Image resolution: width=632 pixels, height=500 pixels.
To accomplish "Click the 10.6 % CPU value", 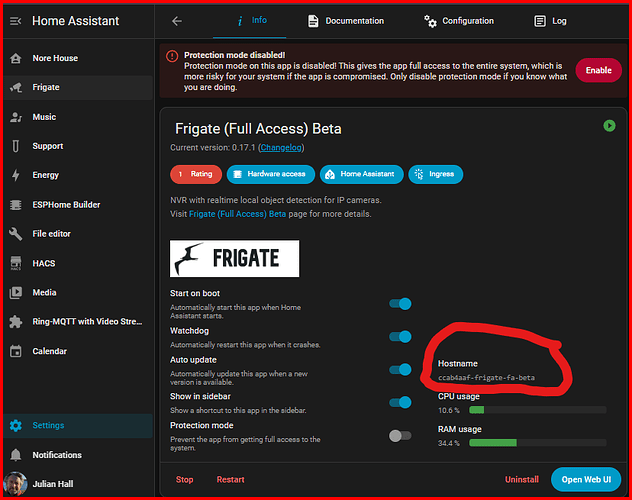I will (449, 411).
